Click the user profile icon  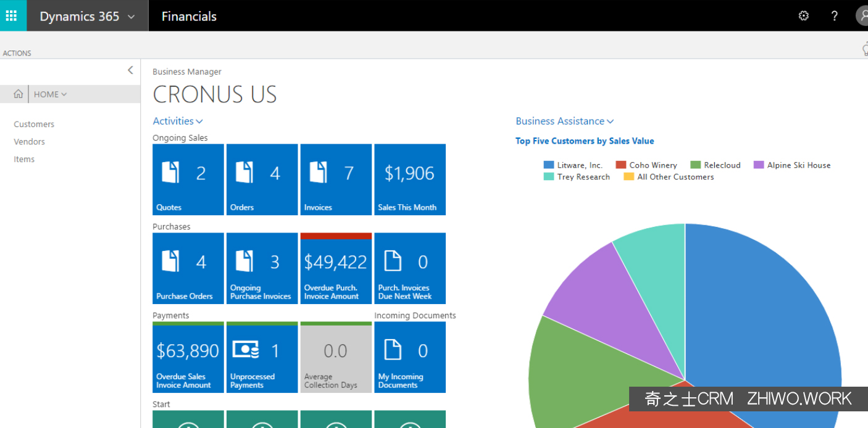[863, 15]
